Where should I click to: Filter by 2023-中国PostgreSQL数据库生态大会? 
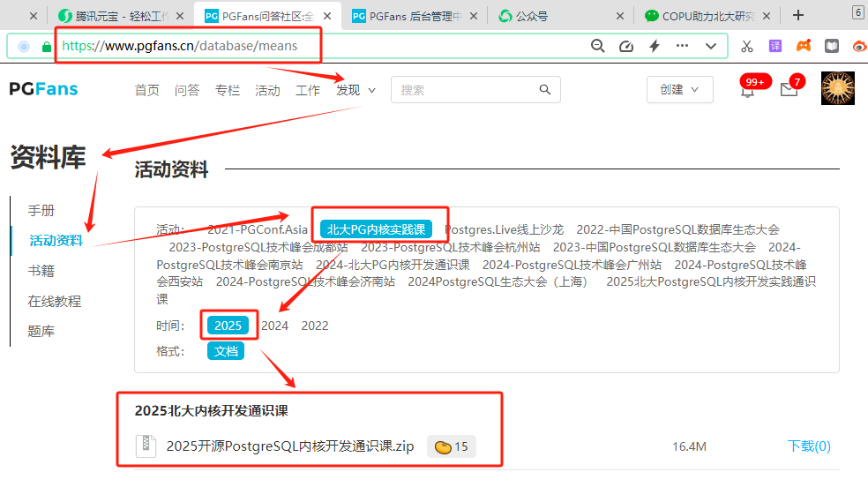point(654,247)
